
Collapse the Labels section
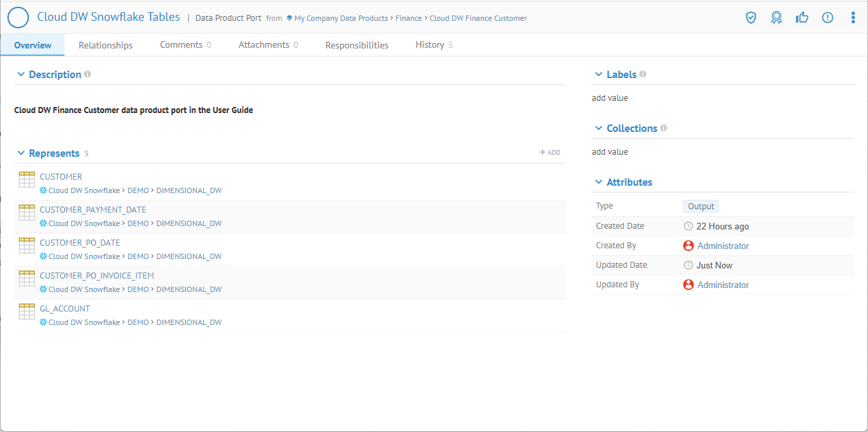(598, 75)
